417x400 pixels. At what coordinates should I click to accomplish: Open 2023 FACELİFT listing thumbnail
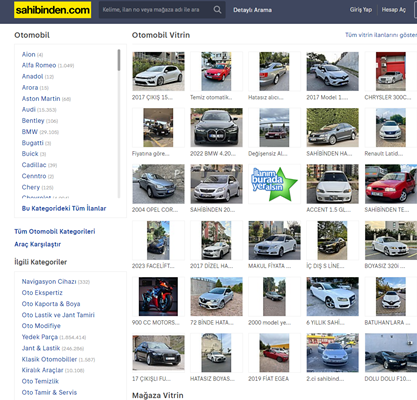[158, 240]
